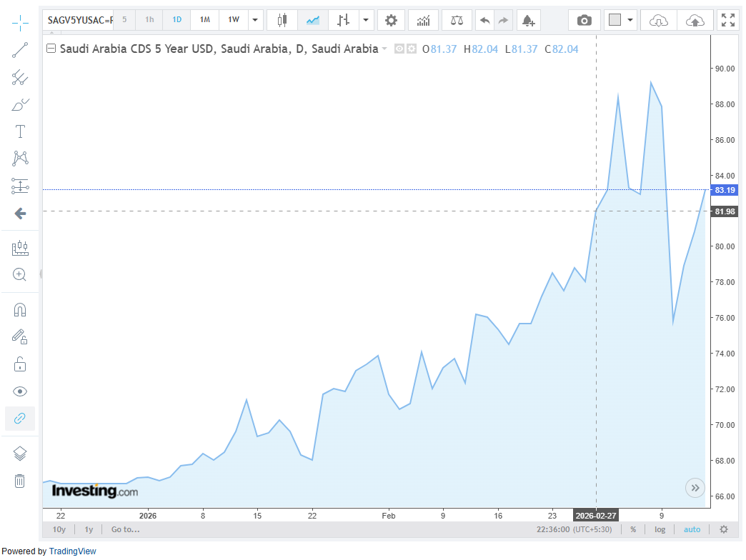This screenshot has width=746, height=560.
Task: Toggle magnet mode on
Action: [x=20, y=310]
